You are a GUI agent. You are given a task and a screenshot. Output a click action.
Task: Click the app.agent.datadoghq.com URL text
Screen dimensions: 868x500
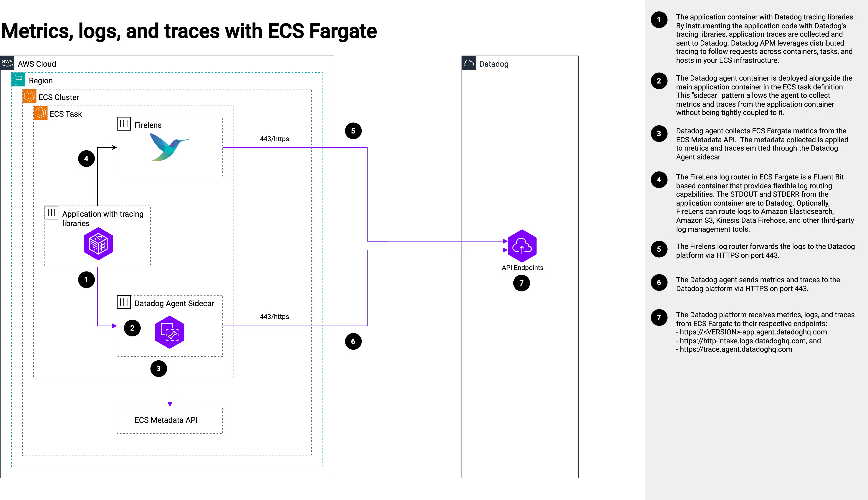coord(753,332)
